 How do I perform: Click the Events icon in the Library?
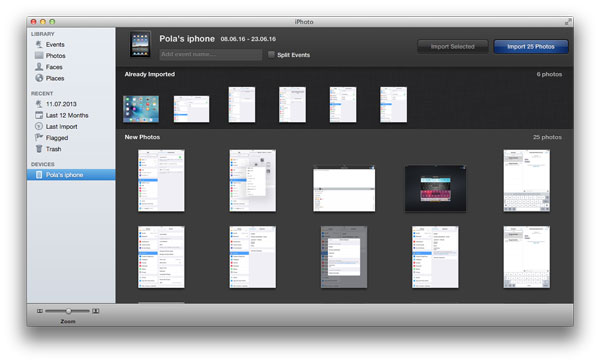click(39, 44)
